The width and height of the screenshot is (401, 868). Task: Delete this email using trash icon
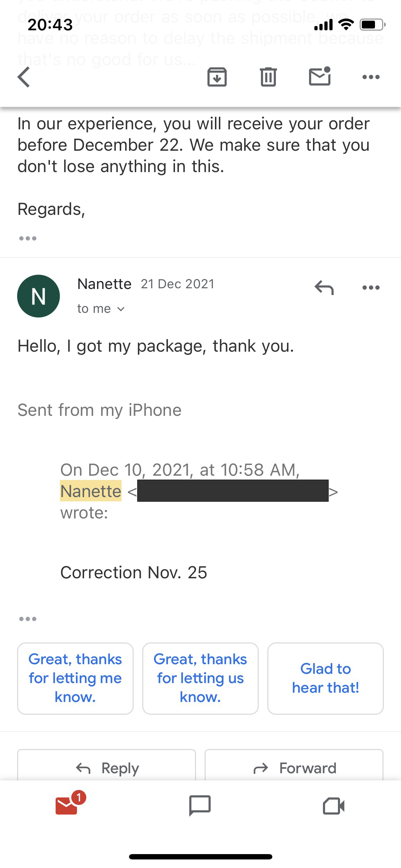(x=268, y=77)
